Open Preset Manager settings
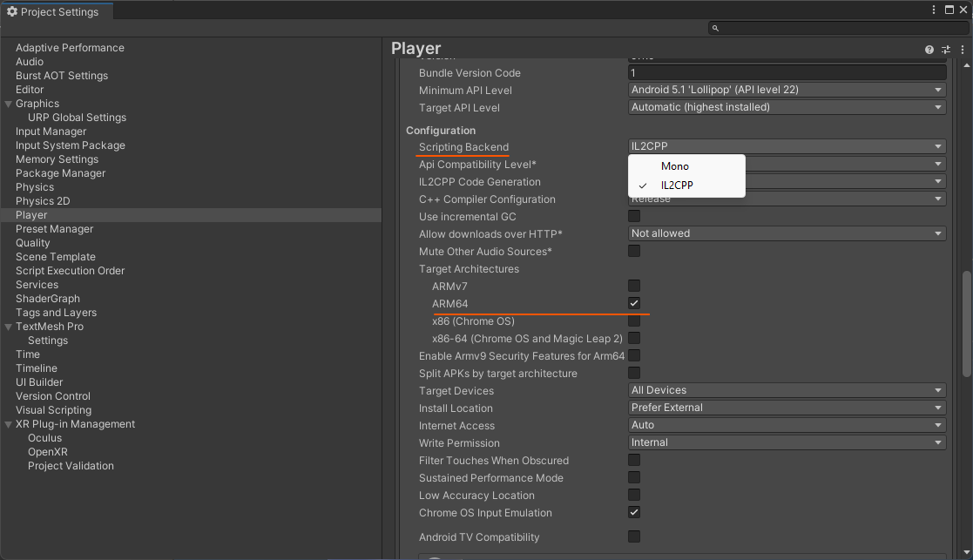973x560 pixels. click(x=54, y=229)
